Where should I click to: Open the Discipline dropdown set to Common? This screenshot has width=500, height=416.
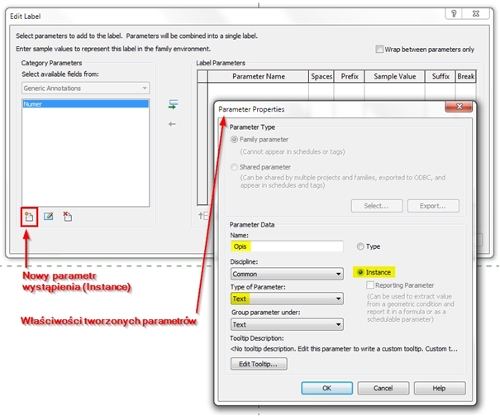(x=287, y=274)
